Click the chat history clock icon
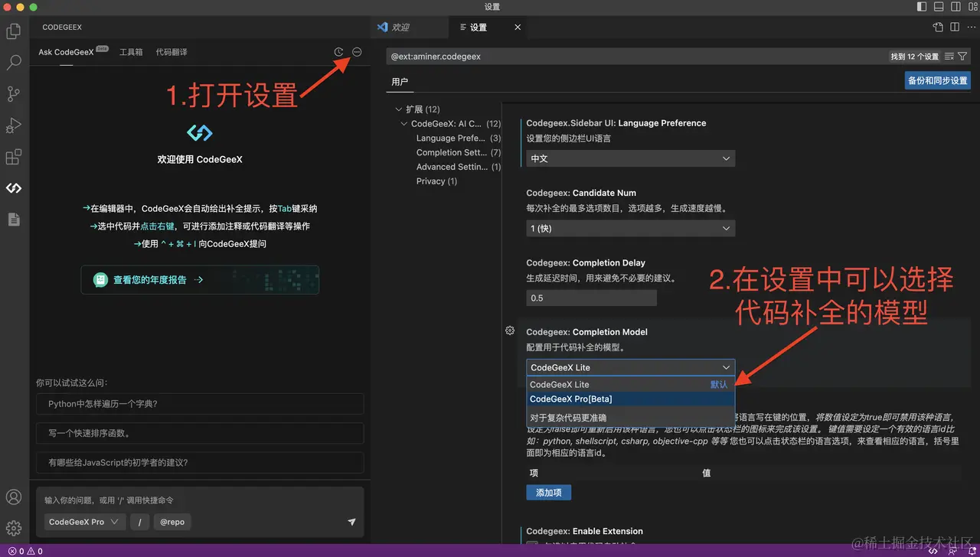 [339, 52]
